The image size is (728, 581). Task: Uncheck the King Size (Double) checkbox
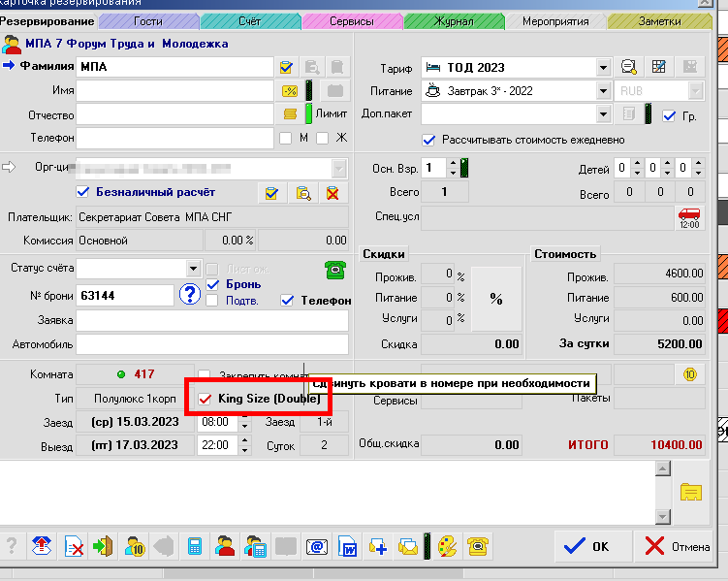pos(205,399)
